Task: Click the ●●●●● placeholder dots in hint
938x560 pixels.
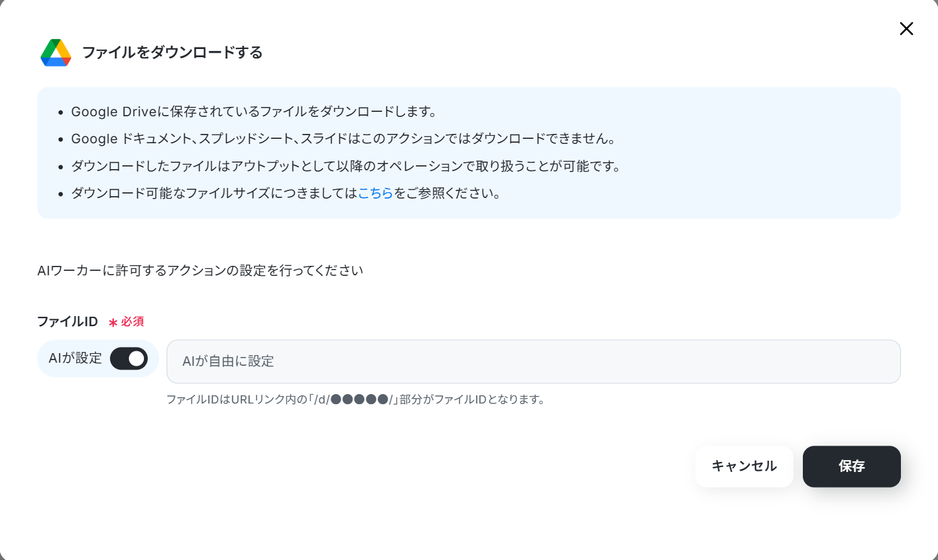Action: pos(359,400)
